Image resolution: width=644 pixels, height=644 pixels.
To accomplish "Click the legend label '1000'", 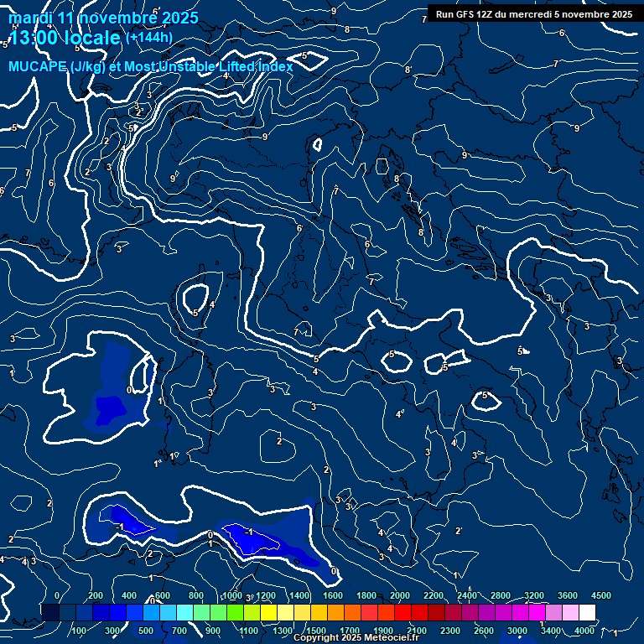I will point(232,595).
